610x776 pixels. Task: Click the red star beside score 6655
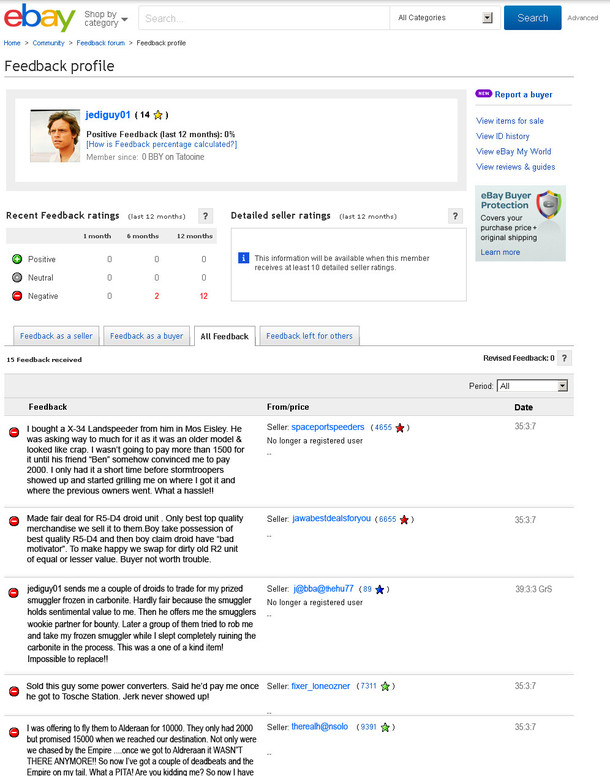coord(404,520)
